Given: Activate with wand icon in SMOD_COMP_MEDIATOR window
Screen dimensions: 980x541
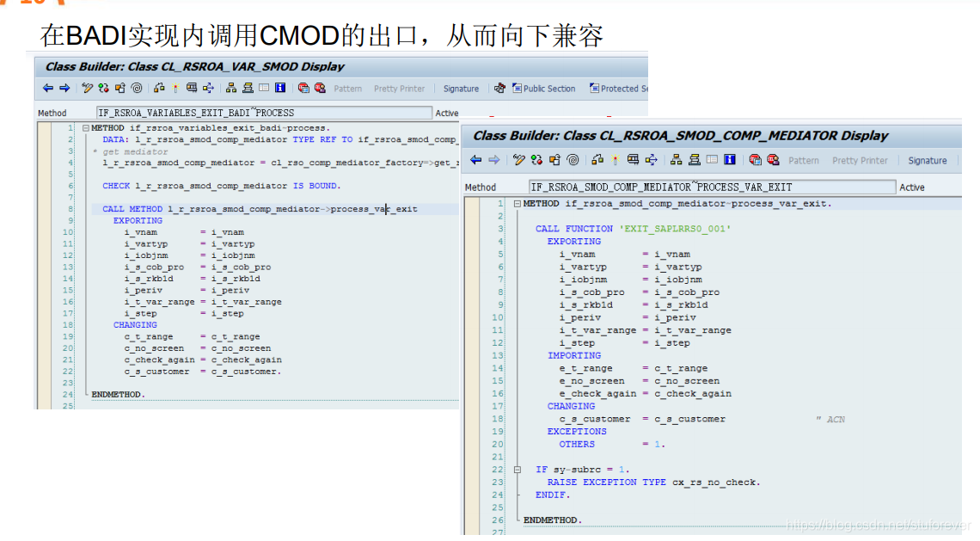Looking at the screenshot, I should [x=615, y=160].
